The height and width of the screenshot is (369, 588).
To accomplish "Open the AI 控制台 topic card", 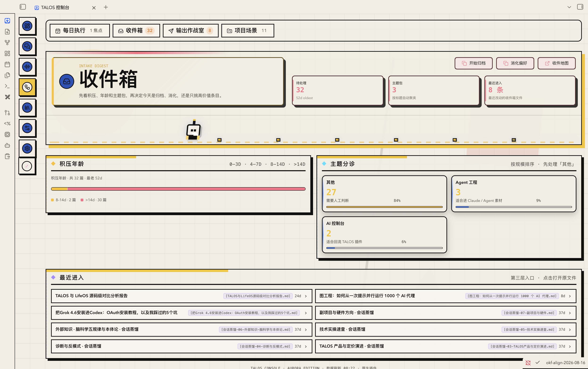I will tap(384, 235).
